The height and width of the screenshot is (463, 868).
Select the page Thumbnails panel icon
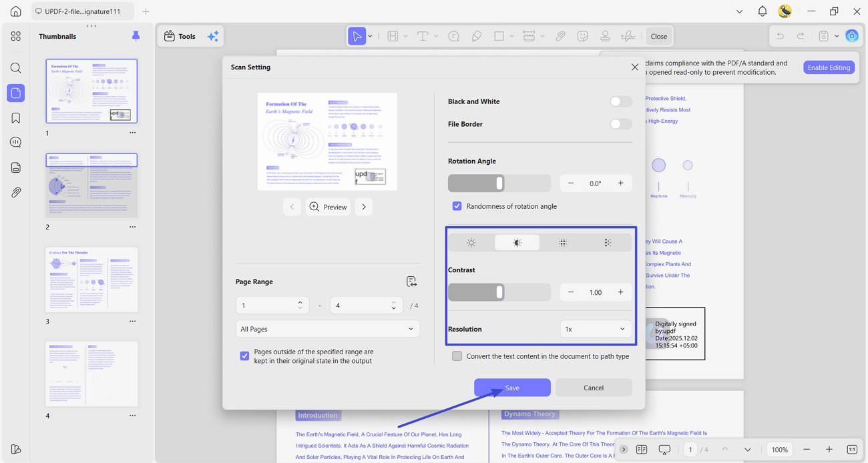[15, 93]
